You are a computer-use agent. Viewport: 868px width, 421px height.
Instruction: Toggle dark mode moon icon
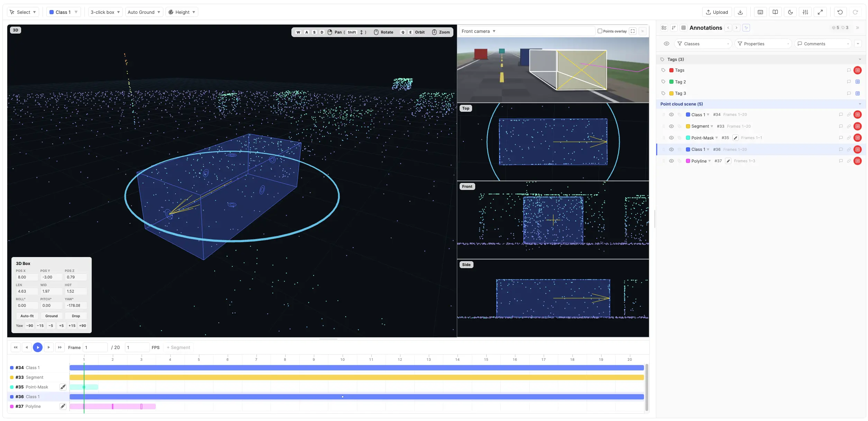(790, 12)
